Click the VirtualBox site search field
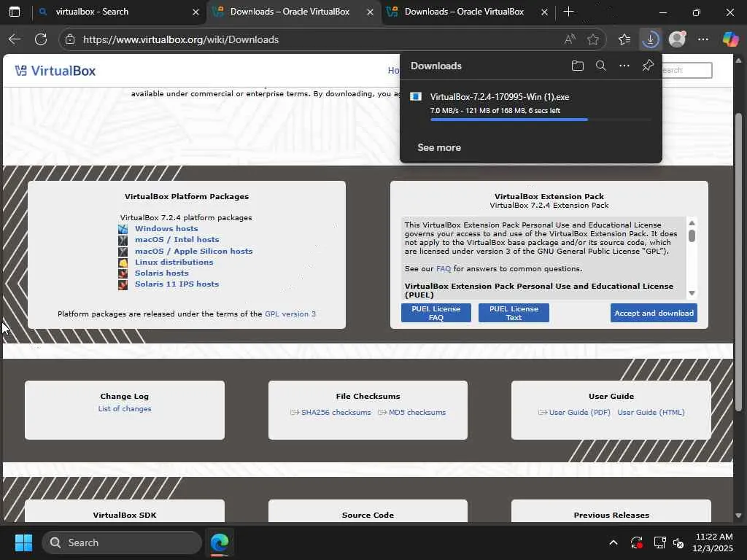Screen dimensions: 747x560 686,71
